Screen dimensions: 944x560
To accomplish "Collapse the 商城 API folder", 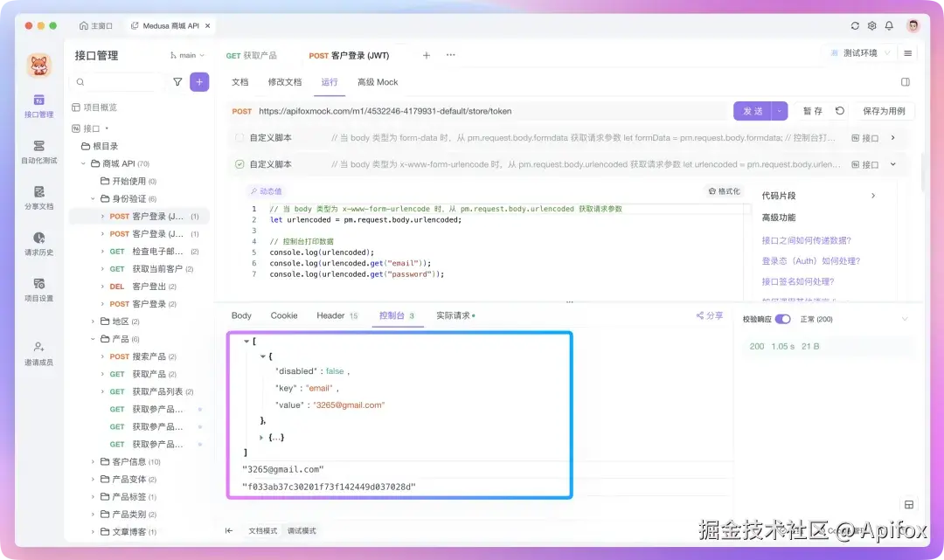I will click(83, 163).
